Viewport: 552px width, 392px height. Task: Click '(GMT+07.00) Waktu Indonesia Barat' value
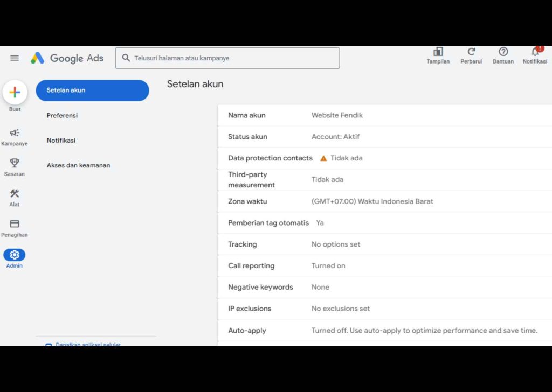tap(372, 201)
